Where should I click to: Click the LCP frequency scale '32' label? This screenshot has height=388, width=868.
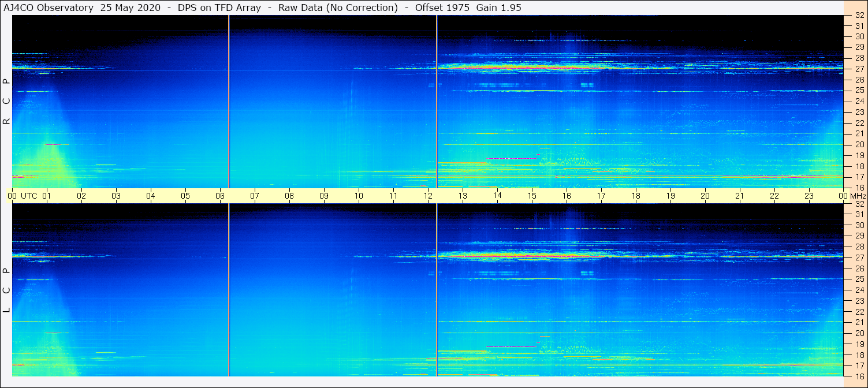pyautogui.click(x=859, y=204)
